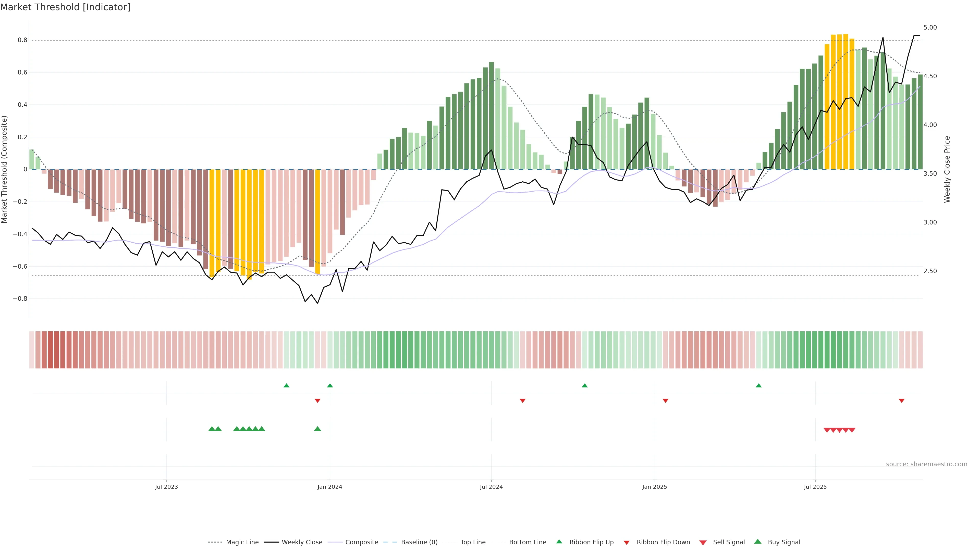
Task: Click the Market Threshold [Indicator] title
Action: tap(65, 7)
